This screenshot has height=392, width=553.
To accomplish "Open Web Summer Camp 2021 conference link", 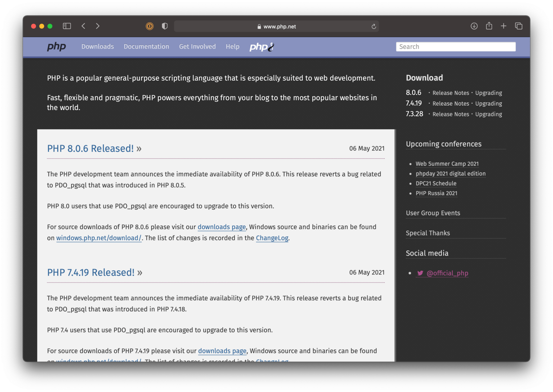I will click(x=447, y=164).
